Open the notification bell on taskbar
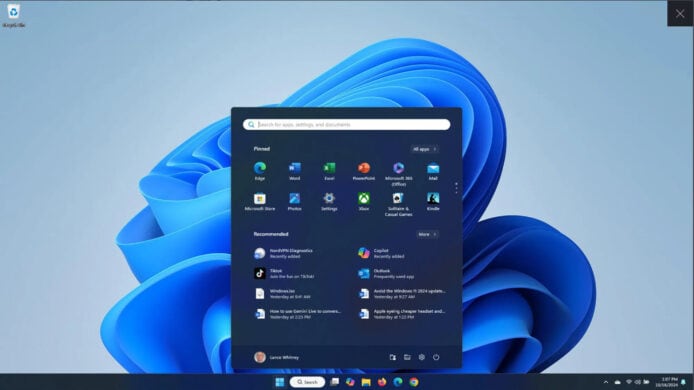The width and height of the screenshot is (694, 390). point(684,382)
